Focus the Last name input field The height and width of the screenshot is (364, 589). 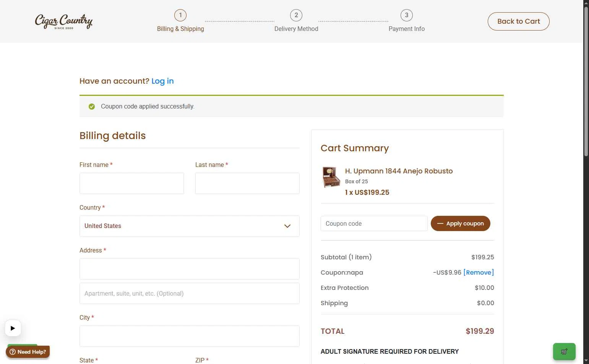247,183
